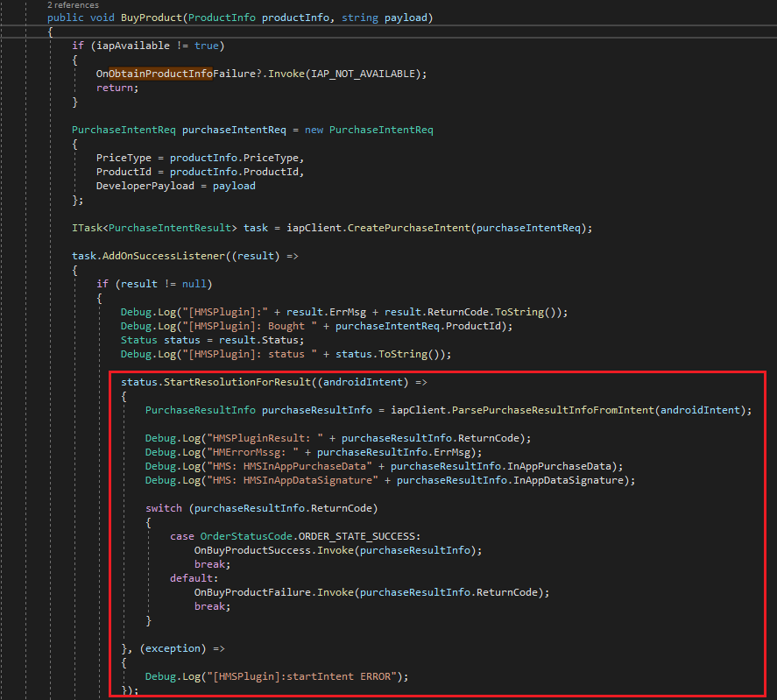Click 'PriceType = productInfo.PriceType' line
This screenshot has width=777, height=700.
[201, 158]
